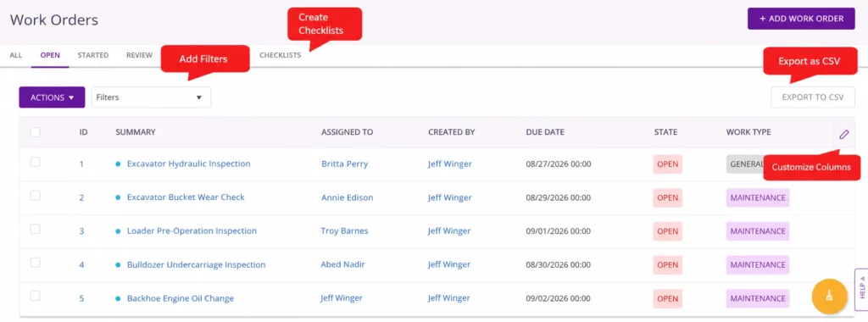Click the EXPORT TO CSV button
Screen dimensions: 868x322
tap(813, 97)
